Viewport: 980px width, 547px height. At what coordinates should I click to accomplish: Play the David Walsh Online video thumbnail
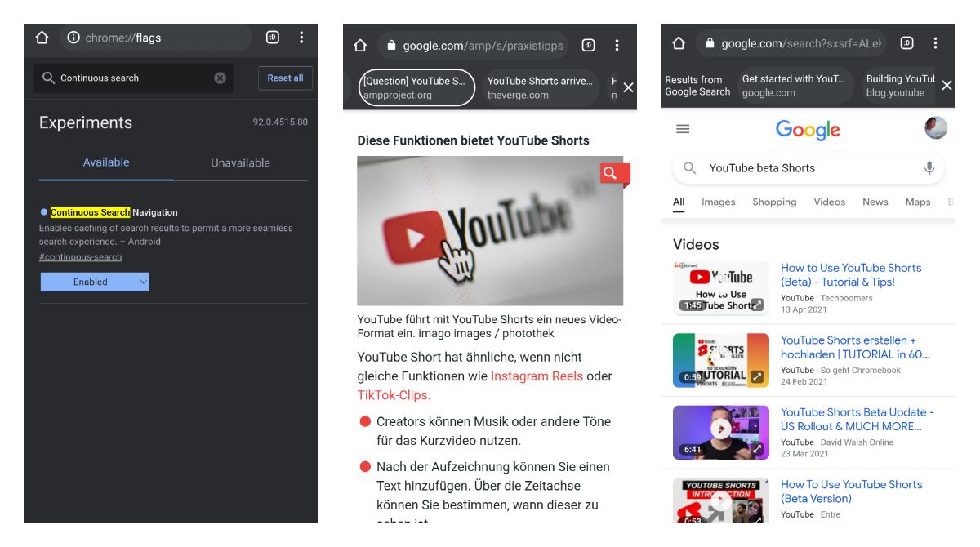721,429
